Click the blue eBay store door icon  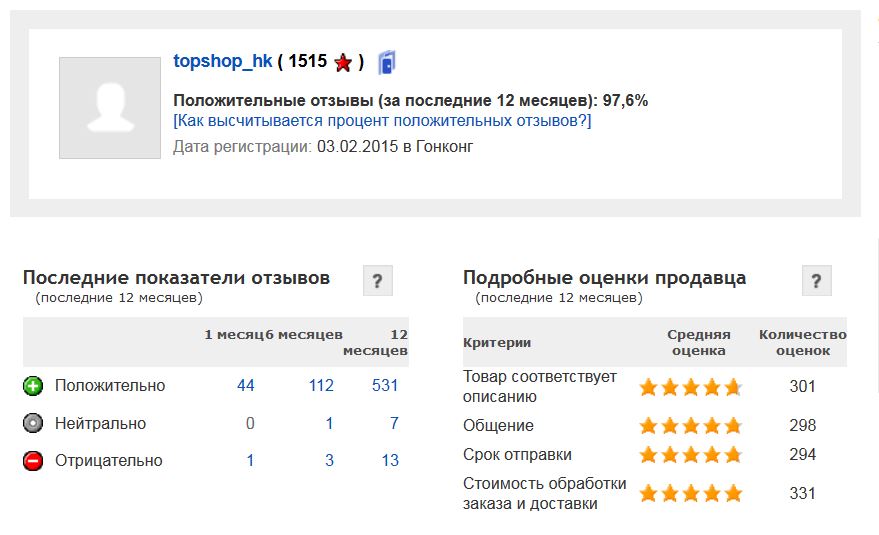tap(387, 62)
